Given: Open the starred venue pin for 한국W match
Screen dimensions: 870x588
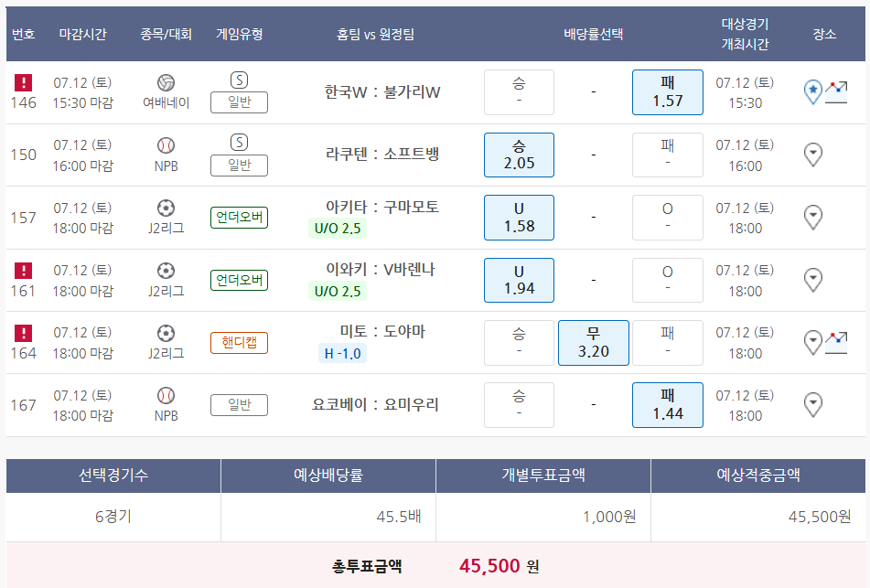Looking at the screenshot, I should coord(812,91).
